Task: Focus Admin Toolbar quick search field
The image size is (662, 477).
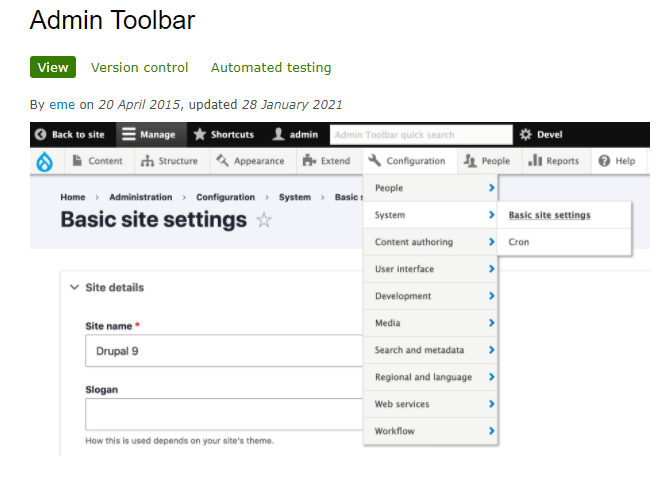Action: pyautogui.click(x=421, y=135)
